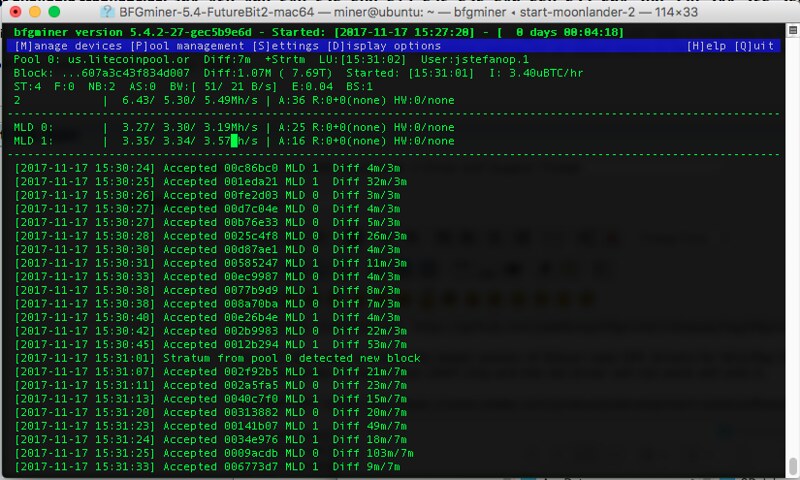Click the A:25 value in MLD 0 row
Screen dimensions: 800x480
point(292,127)
